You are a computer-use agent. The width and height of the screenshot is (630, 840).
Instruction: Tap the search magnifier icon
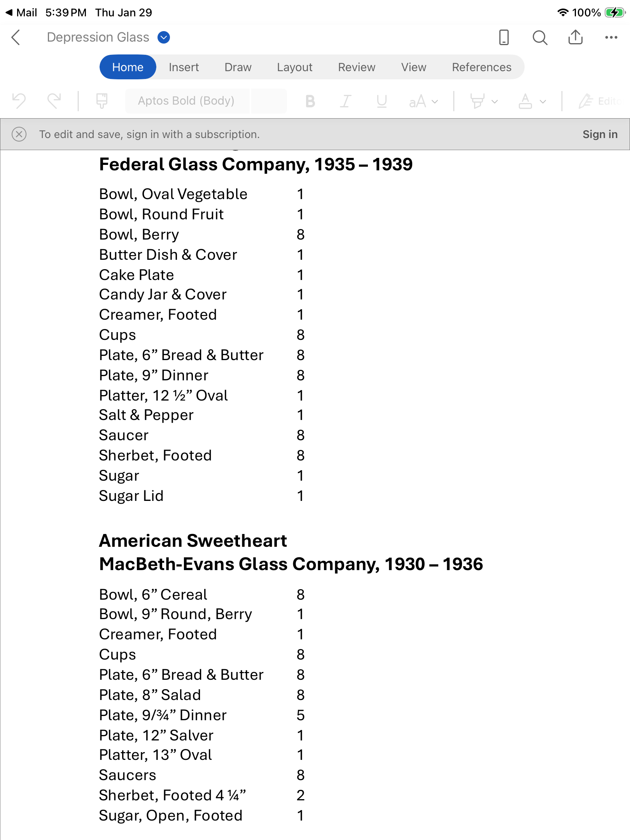540,37
